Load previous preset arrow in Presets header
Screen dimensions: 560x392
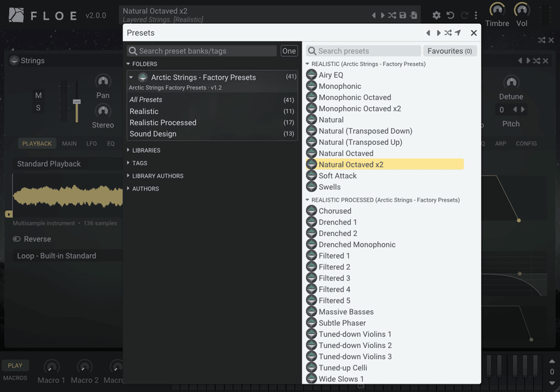coord(428,33)
